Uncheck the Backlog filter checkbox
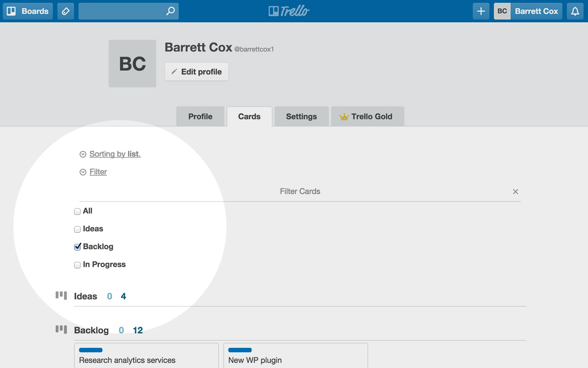Screen dimensions: 588x368 (x=77, y=247)
